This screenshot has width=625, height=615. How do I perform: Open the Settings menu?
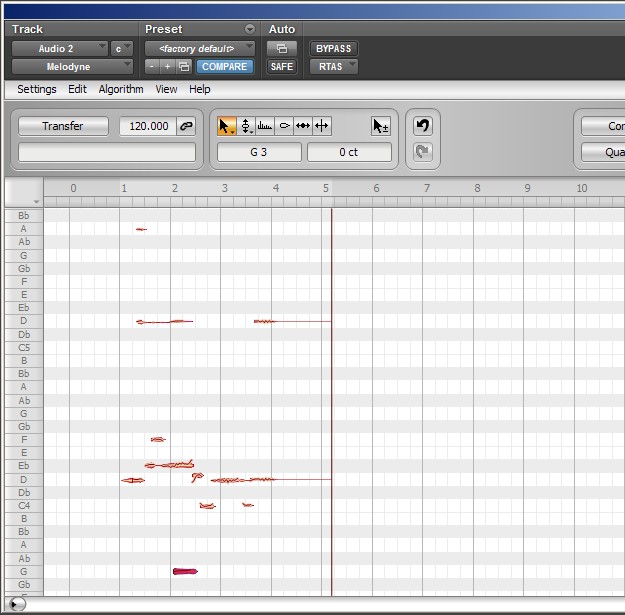(x=37, y=89)
